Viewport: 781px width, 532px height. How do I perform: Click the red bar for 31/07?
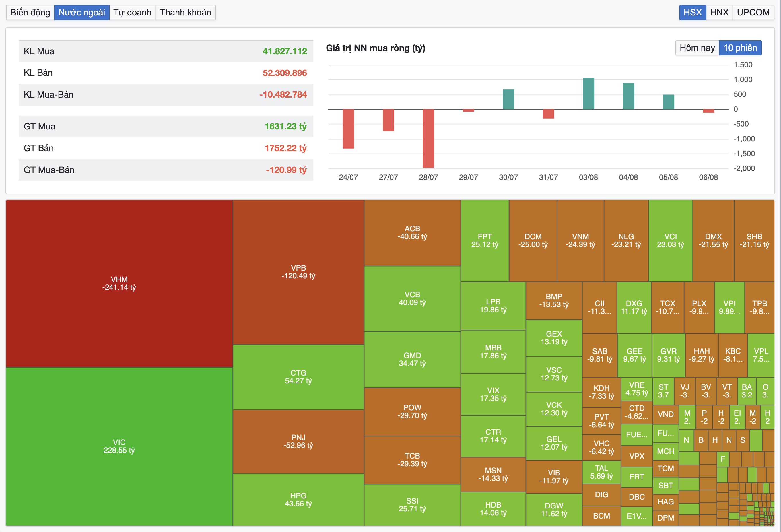tap(548, 114)
